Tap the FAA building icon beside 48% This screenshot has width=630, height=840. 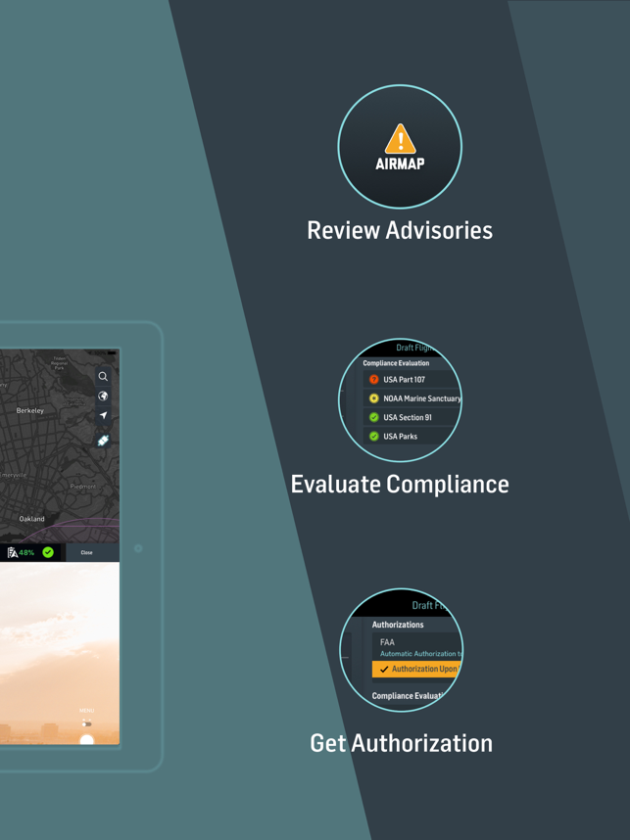tap(13, 552)
